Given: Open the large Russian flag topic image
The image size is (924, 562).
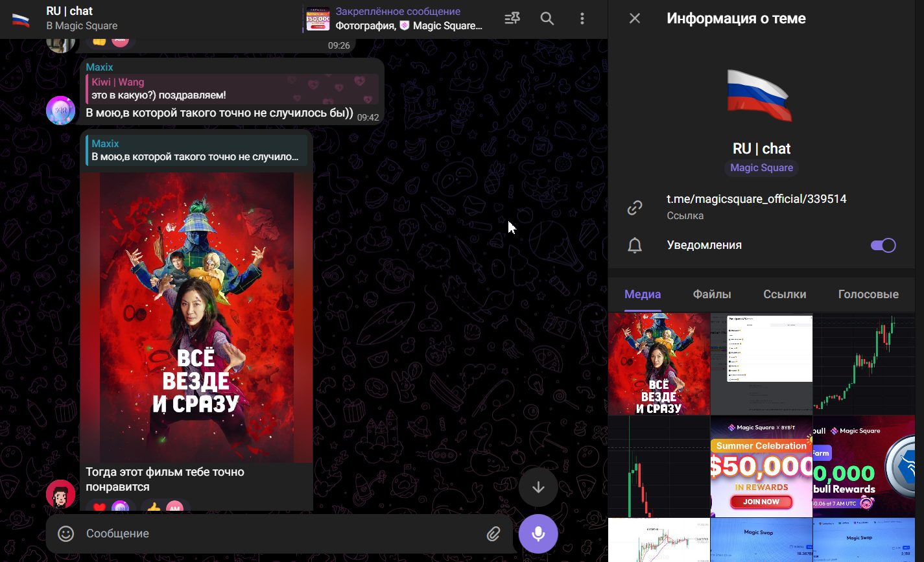Looking at the screenshot, I should (761, 95).
